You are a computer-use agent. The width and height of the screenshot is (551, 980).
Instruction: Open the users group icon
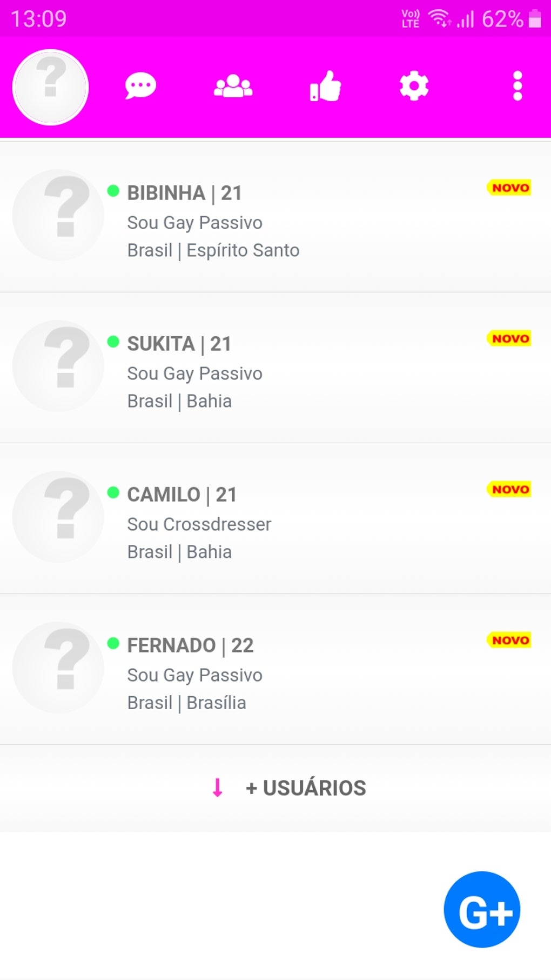(233, 86)
